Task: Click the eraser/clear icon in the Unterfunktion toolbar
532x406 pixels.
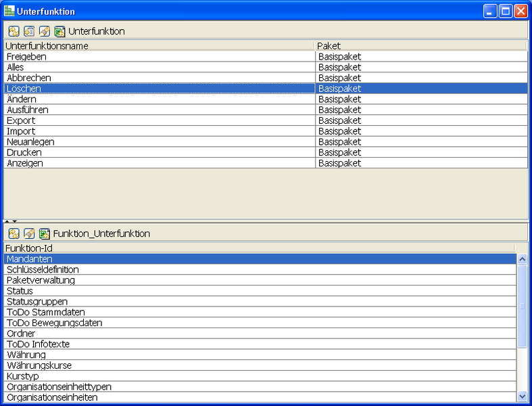Action: 45,31
